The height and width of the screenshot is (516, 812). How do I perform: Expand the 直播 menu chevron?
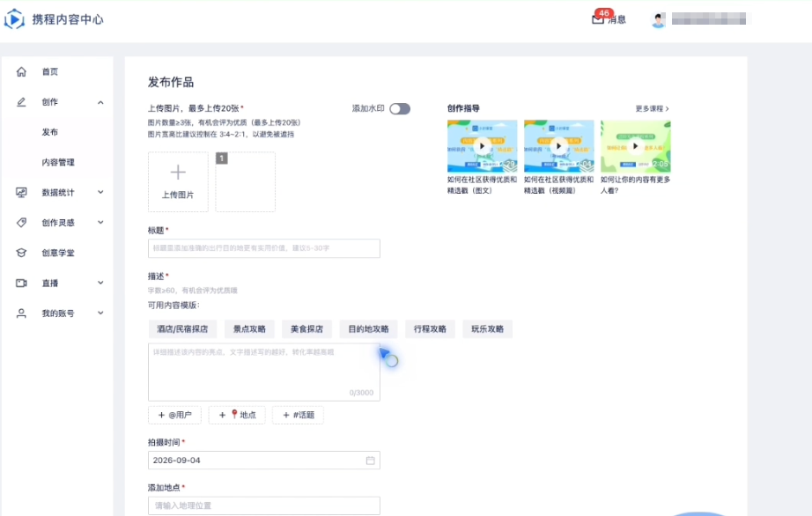pyautogui.click(x=100, y=283)
